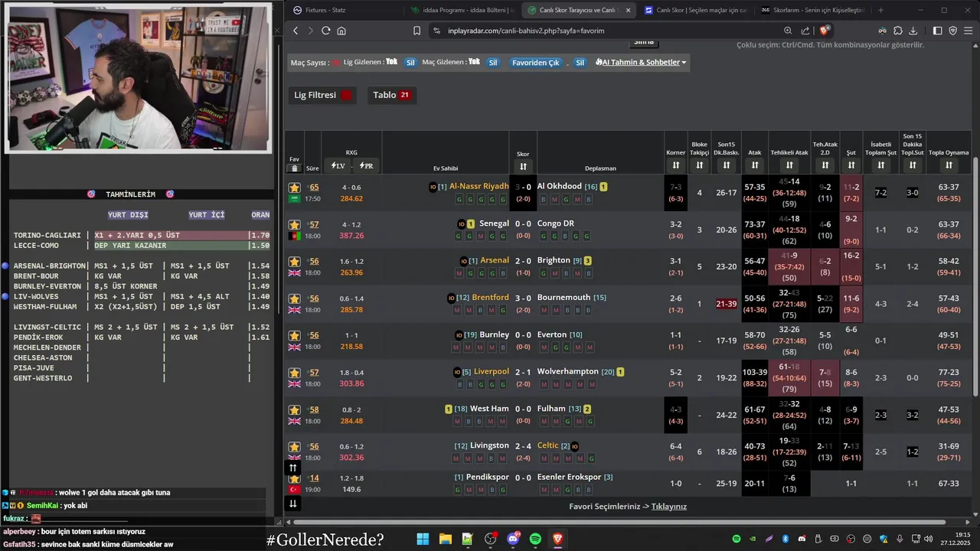Open Lig Filtresi button
The width and height of the screenshot is (980, 551).
[323, 95]
